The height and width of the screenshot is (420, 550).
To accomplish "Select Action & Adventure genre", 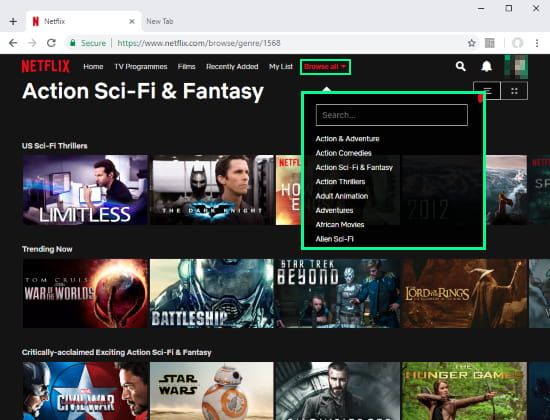I will coord(347,139).
